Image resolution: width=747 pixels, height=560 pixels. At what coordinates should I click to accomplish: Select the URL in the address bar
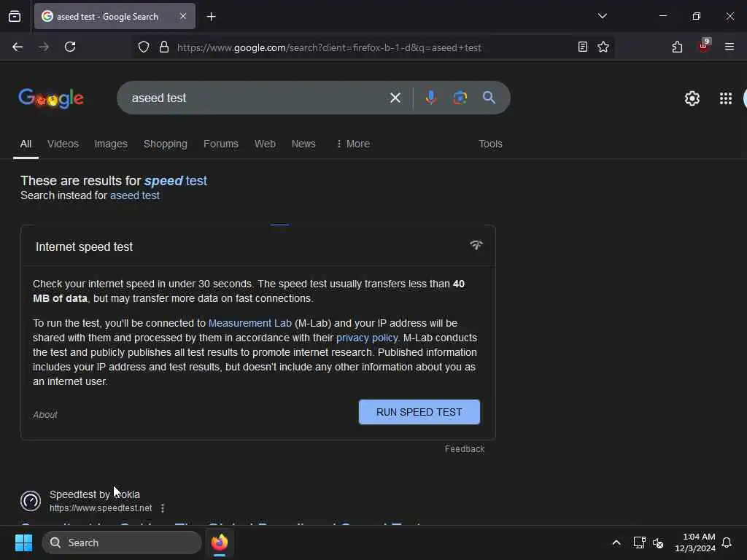tap(329, 47)
